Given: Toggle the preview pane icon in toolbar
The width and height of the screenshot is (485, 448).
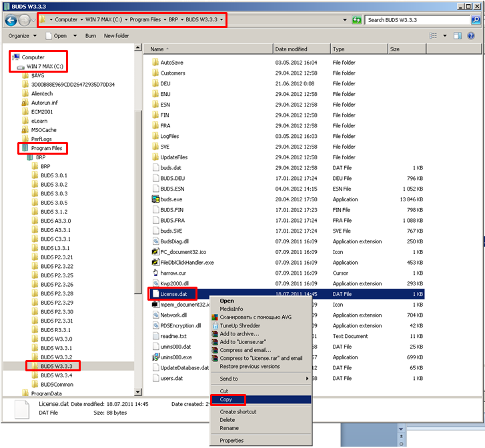Looking at the screenshot, I should pyautogui.click(x=458, y=35).
